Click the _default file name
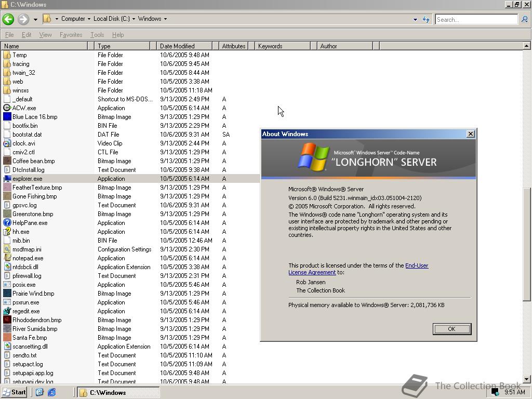The width and height of the screenshot is (532, 399). [x=22, y=99]
